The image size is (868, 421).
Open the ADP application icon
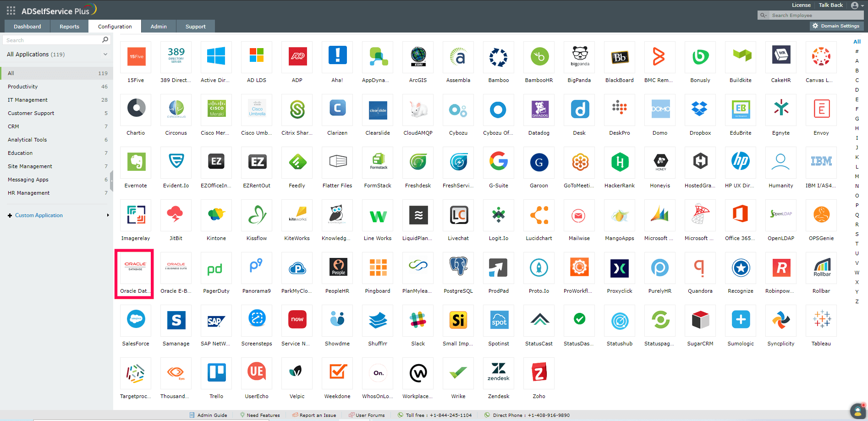(297, 57)
